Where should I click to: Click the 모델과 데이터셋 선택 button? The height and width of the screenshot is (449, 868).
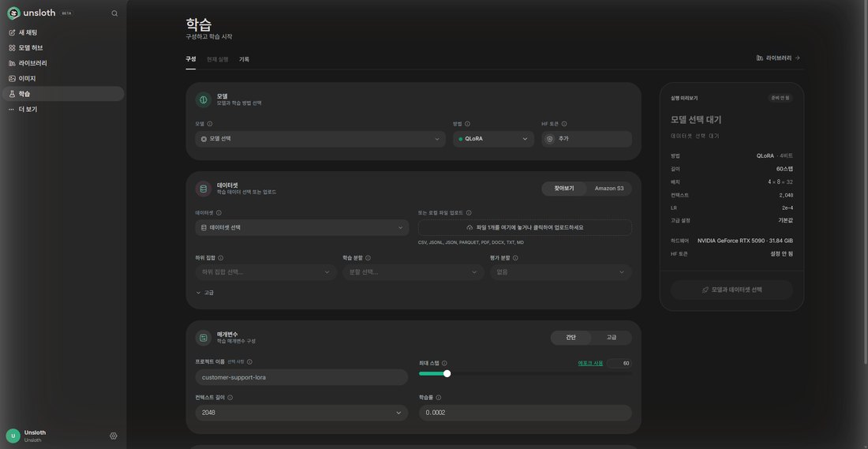pyautogui.click(x=731, y=290)
